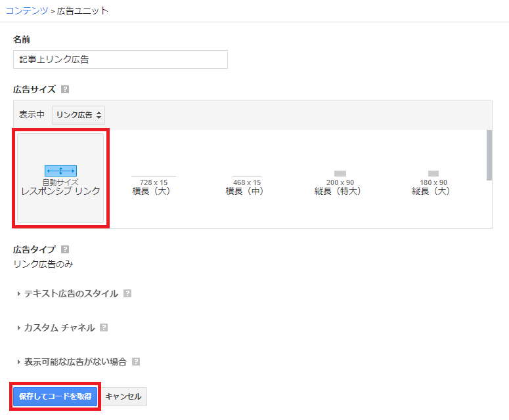Expand 表示可能な広告がない場合 section

pyautogui.click(x=72, y=362)
